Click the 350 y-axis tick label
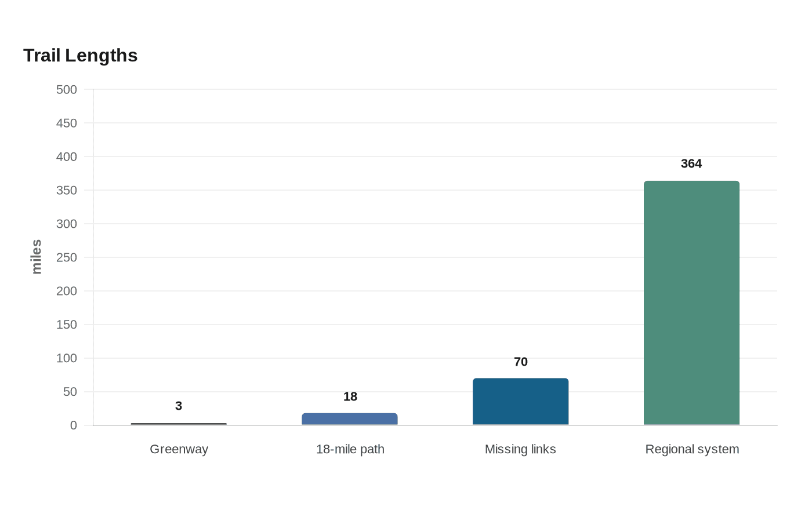Image resolution: width=812 pixels, height=510 pixels. point(67,191)
